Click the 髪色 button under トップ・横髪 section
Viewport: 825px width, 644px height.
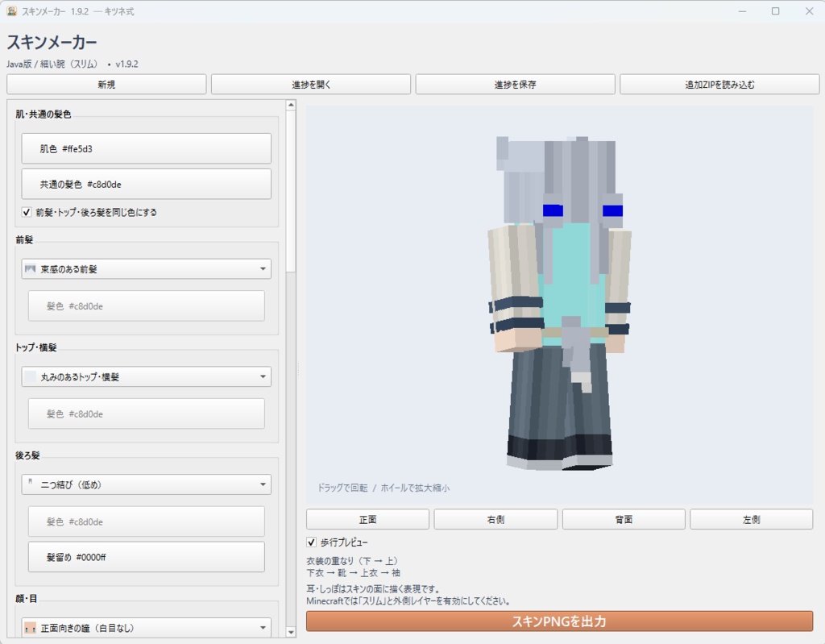click(x=147, y=414)
